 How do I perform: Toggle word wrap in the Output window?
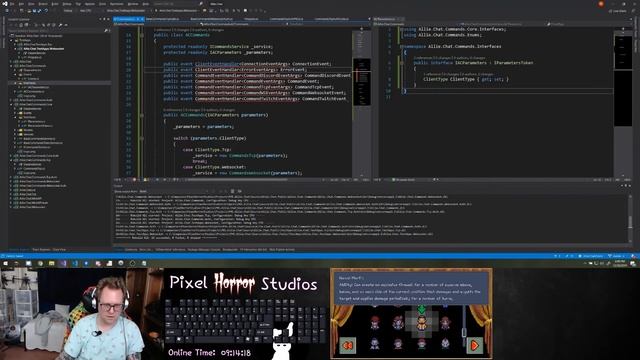pyautogui.click(x=240, y=191)
